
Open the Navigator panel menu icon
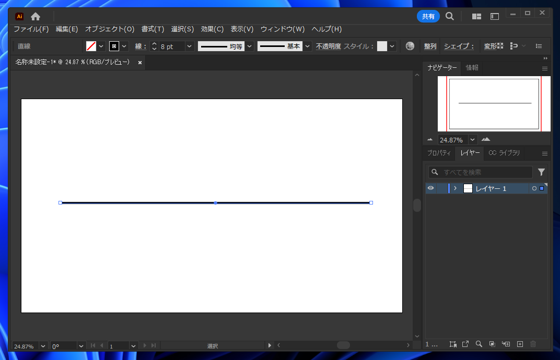click(545, 69)
